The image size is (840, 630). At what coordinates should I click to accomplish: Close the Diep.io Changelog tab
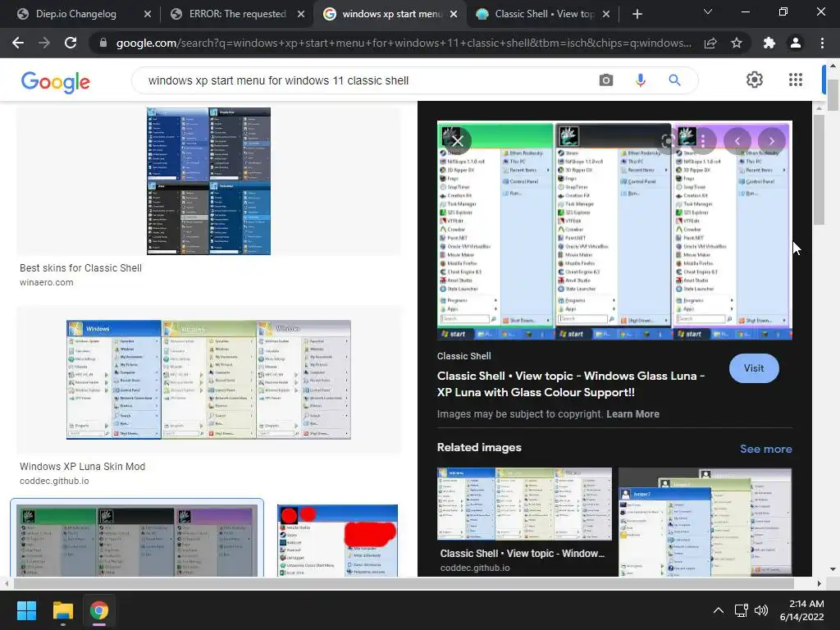coord(148,15)
